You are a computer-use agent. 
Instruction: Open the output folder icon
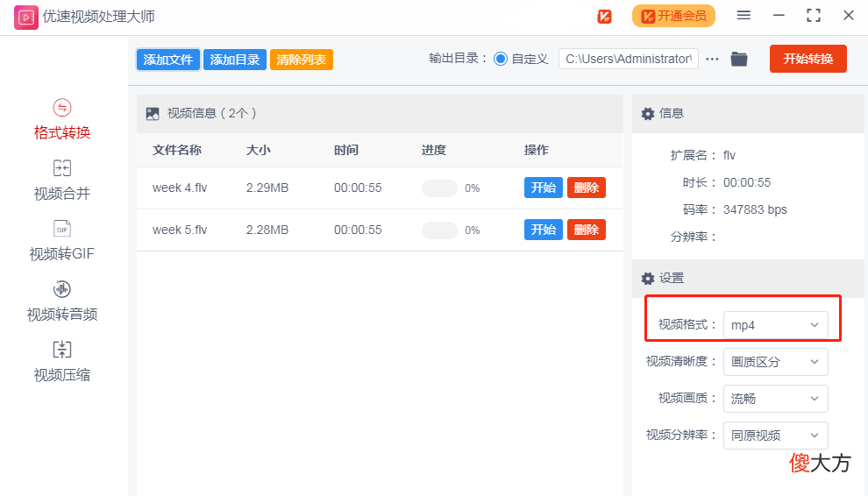click(x=739, y=59)
